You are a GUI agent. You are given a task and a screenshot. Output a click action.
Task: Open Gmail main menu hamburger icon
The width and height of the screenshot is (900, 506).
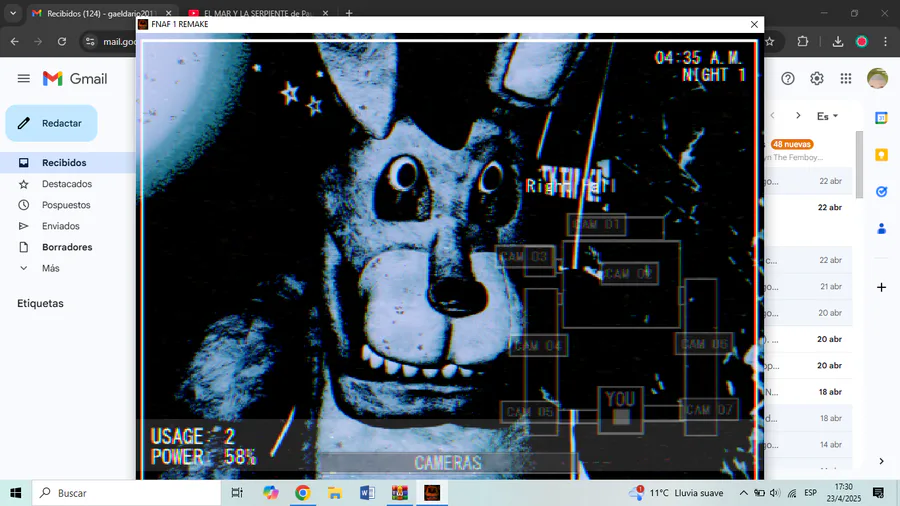coord(24,79)
